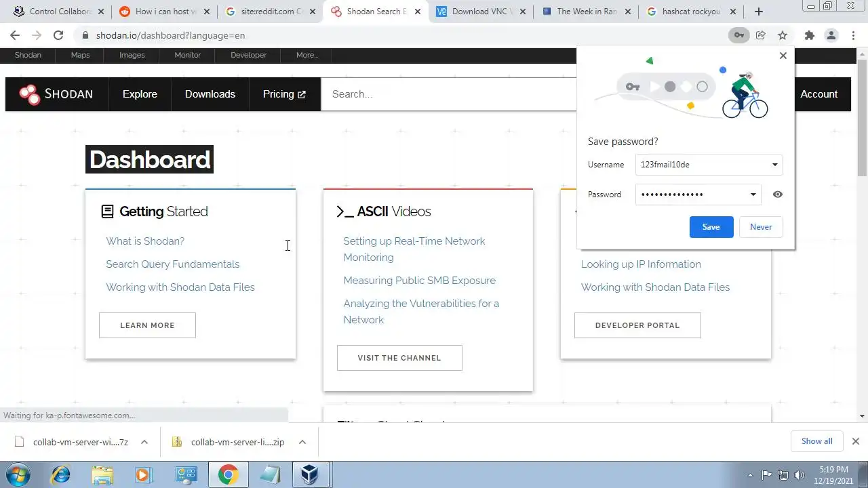Screen dimensions: 868x488
Task: Open Images in the top bar
Action: (x=132, y=55)
